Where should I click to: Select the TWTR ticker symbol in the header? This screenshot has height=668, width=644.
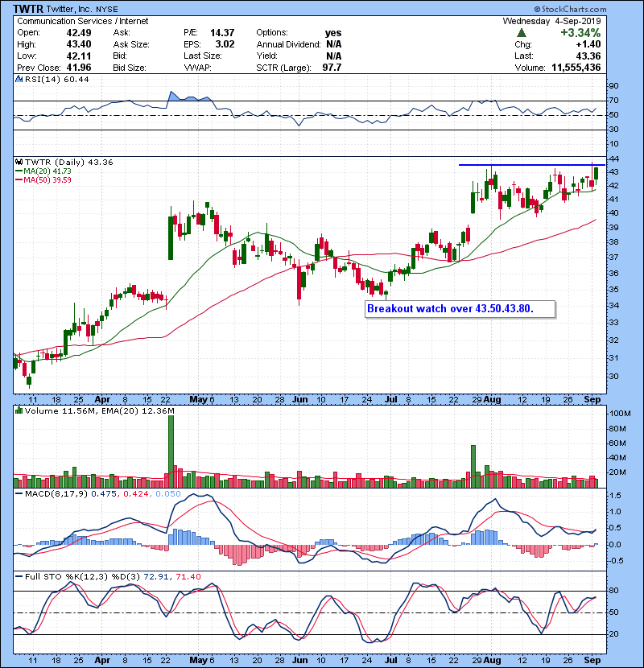28,9
